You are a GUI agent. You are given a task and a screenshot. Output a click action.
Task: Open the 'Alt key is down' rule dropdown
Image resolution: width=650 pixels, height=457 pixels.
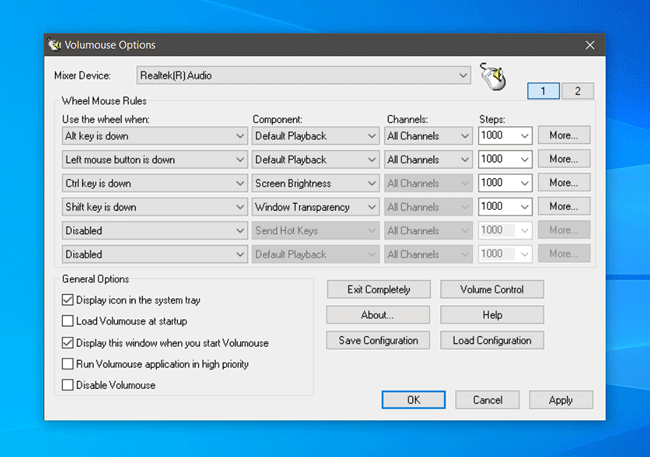(155, 136)
